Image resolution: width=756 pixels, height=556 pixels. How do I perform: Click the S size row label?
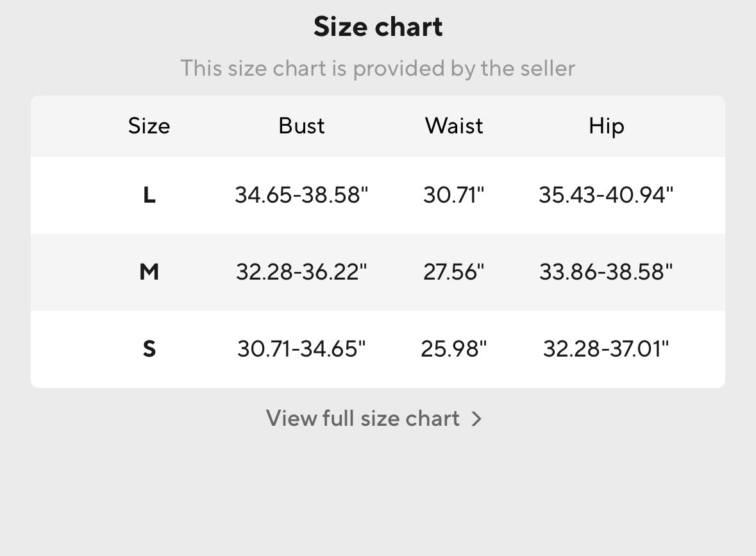coord(149,350)
